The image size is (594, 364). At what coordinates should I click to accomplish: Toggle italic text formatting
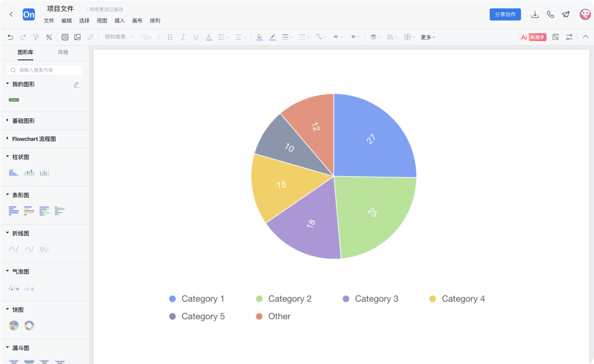coord(183,37)
